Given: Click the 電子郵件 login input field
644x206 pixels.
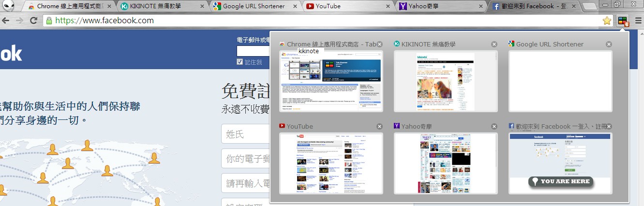Looking at the screenshot, I should point(253,52).
